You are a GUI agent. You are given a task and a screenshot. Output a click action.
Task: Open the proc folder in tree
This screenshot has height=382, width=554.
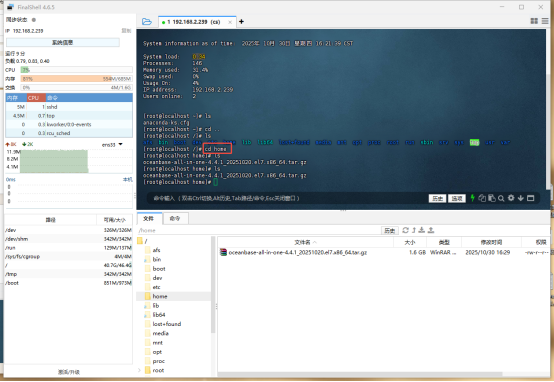155,361
